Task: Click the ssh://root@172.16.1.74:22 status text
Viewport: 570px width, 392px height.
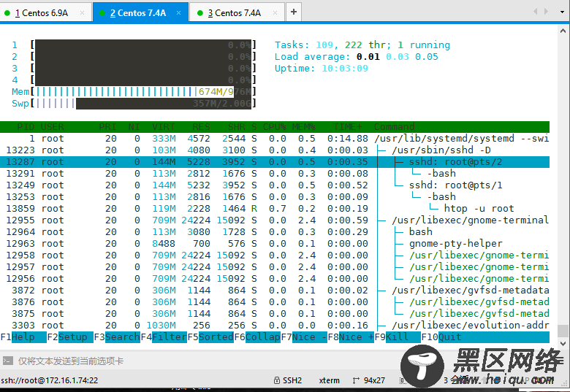Action: (50, 380)
